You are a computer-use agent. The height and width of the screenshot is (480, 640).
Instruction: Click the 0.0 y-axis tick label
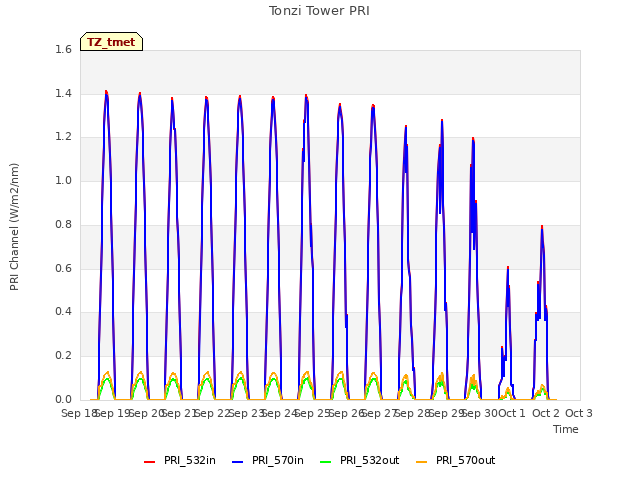[63, 399]
